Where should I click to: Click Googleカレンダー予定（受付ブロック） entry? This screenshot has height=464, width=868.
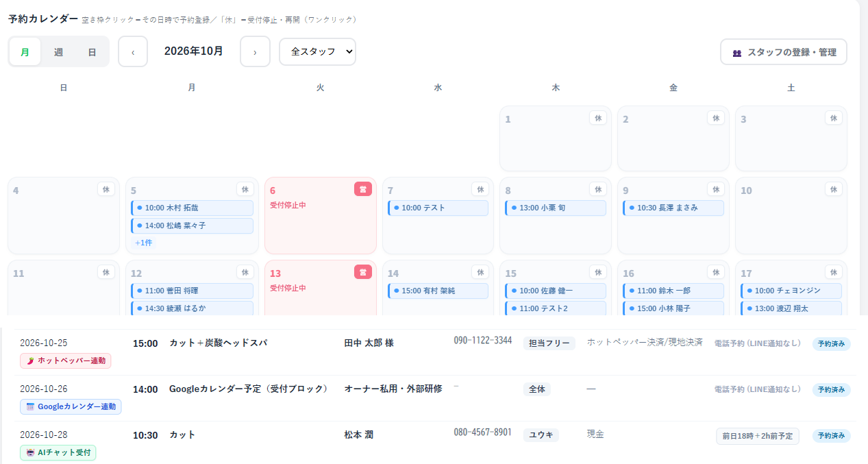(249, 389)
